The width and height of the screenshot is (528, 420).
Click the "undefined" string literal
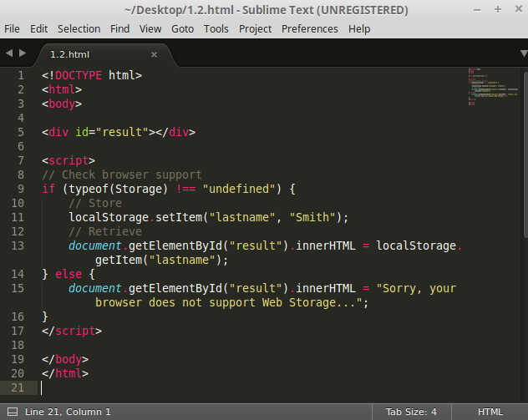pos(239,189)
